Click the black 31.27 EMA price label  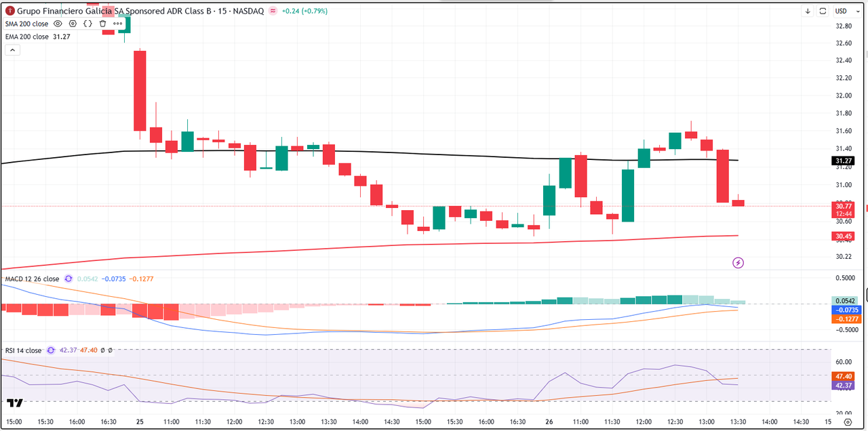click(843, 161)
